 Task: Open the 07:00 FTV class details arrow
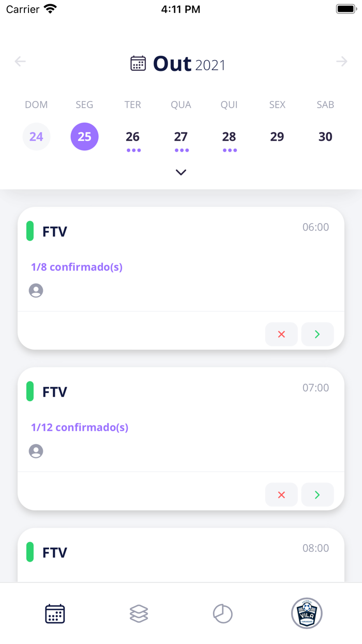pos(318,495)
